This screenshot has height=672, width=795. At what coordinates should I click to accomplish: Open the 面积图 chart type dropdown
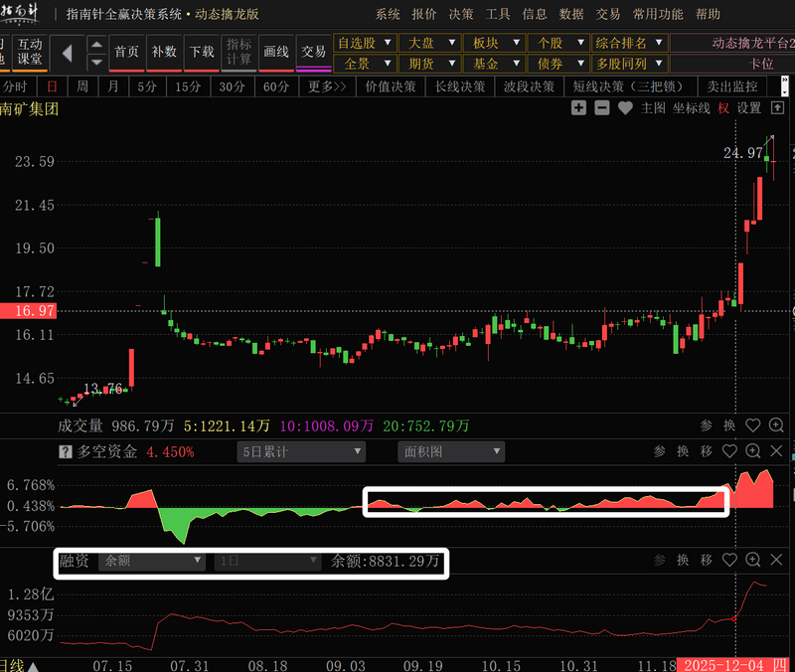coord(451,451)
